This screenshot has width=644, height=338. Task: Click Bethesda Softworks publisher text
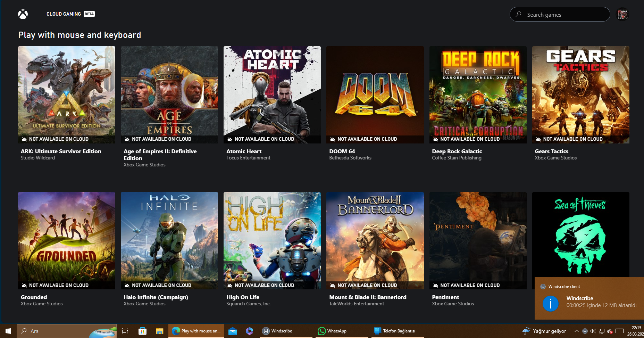350,158
